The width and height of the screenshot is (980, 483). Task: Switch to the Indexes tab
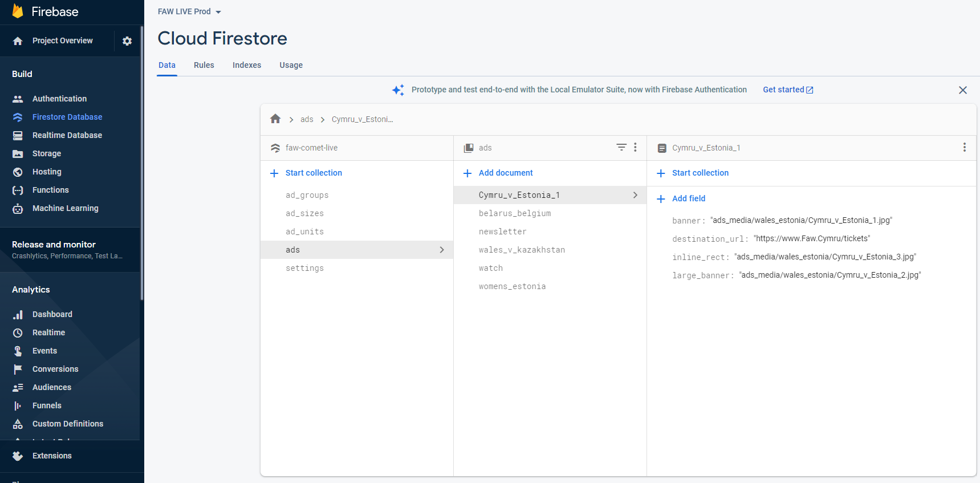[246, 65]
